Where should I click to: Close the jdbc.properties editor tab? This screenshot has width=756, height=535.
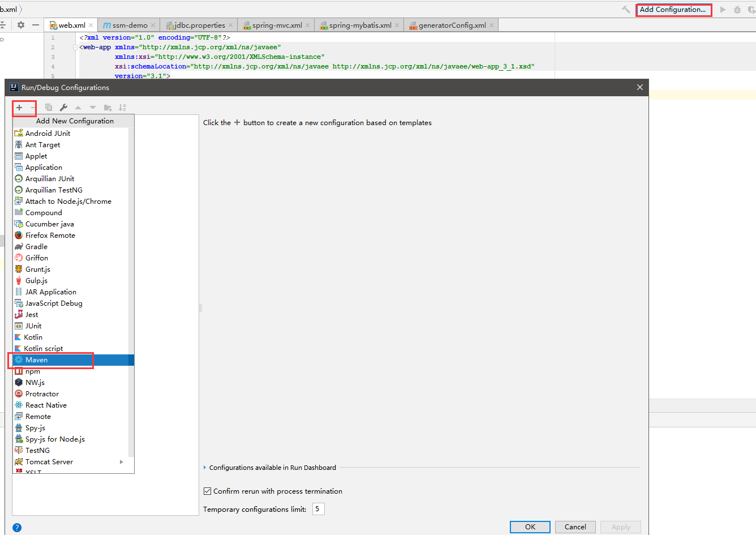(230, 25)
